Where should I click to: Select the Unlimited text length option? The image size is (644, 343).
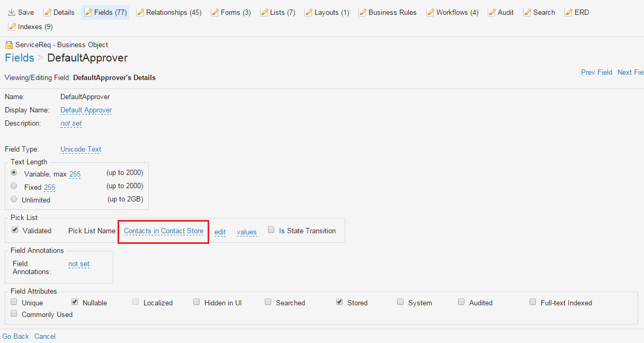(x=14, y=199)
